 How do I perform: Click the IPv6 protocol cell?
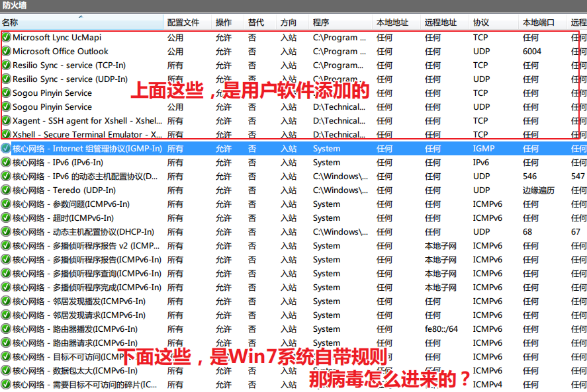481,163
